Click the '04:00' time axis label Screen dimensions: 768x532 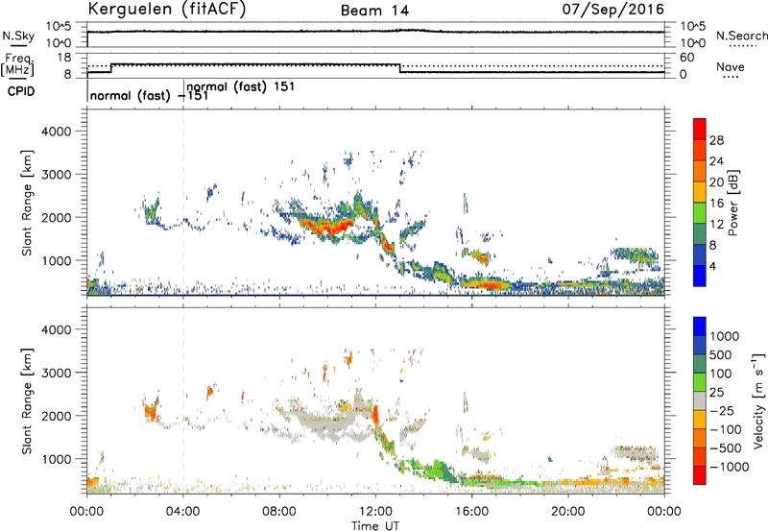click(x=183, y=512)
